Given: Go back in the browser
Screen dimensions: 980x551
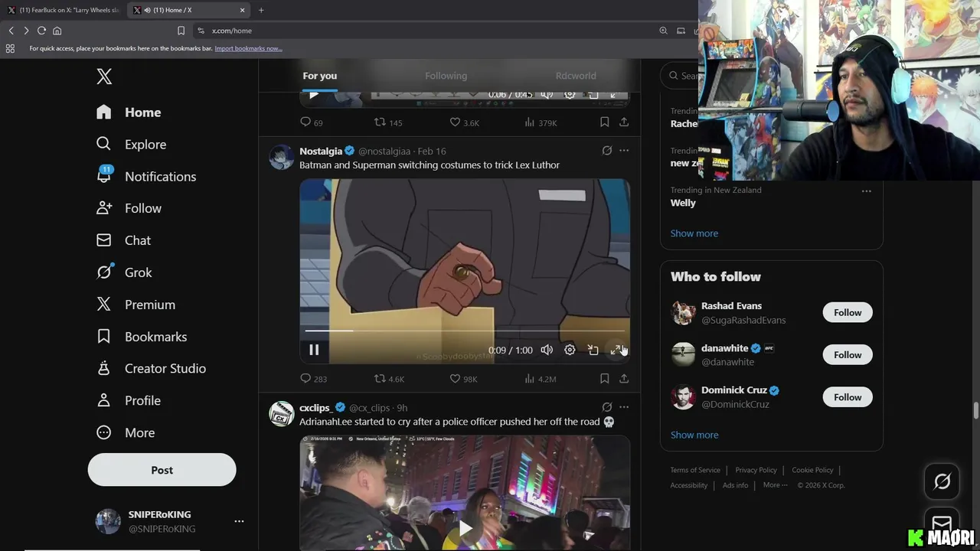Looking at the screenshot, I should (11, 31).
